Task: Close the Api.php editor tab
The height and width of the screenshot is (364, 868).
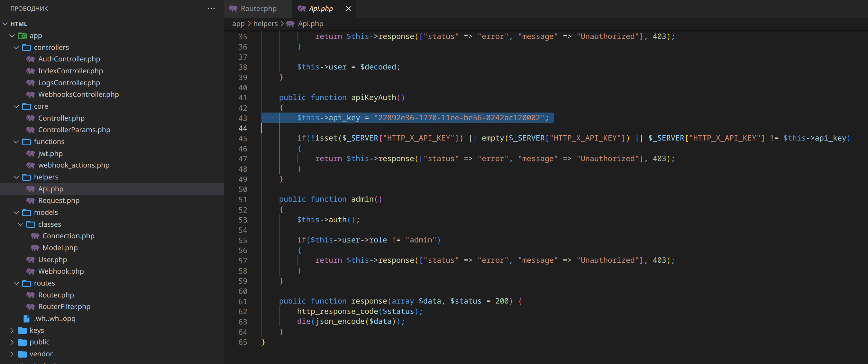Action: pos(348,8)
